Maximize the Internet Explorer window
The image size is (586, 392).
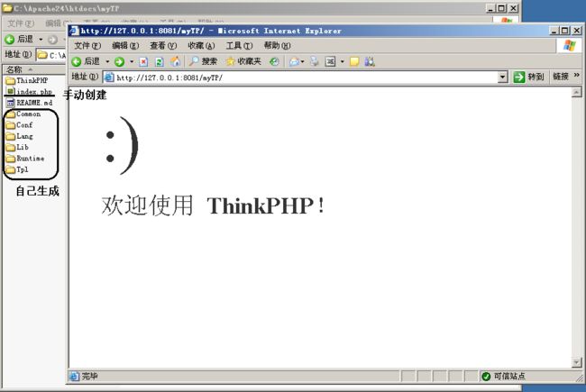pyautogui.click(x=565, y=31)
